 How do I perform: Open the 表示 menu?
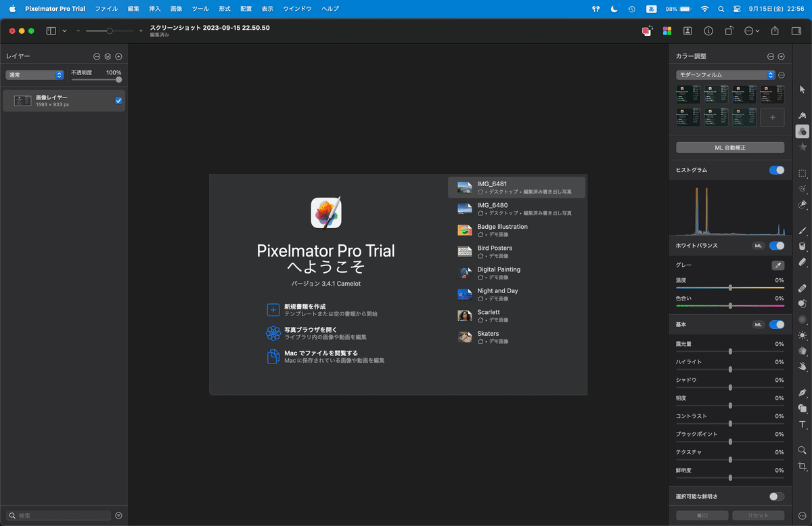pyautogui.click(x=267, y=9)
